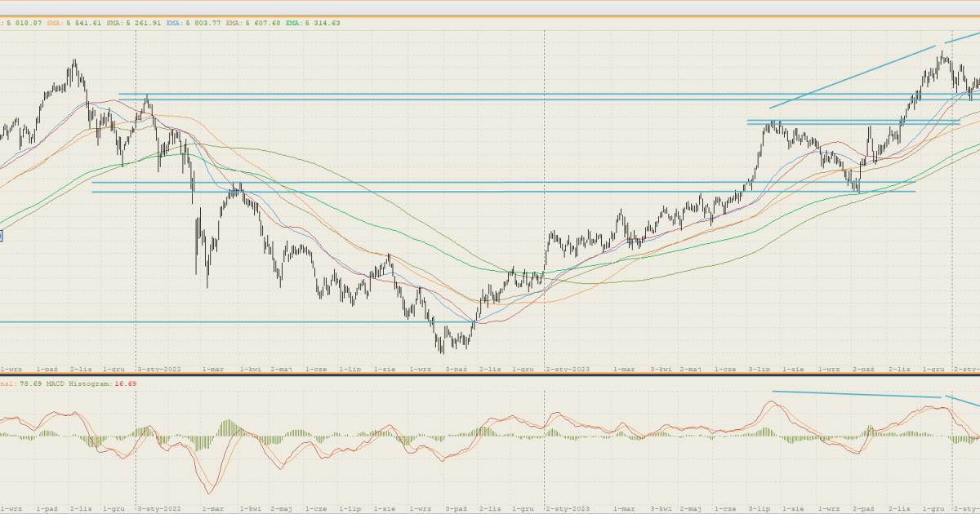Click the divider between price and MACD panels

490,375
